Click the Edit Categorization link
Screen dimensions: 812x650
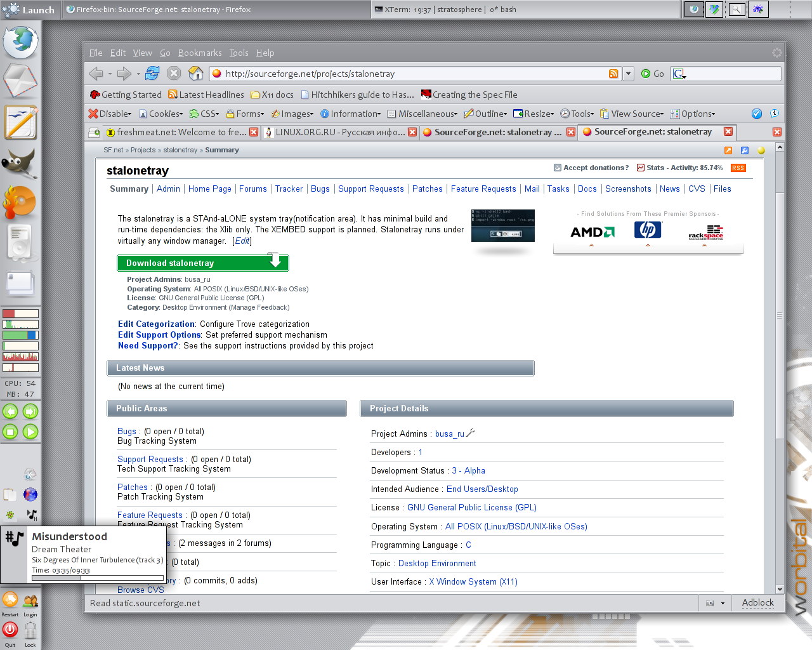point(157,324)
